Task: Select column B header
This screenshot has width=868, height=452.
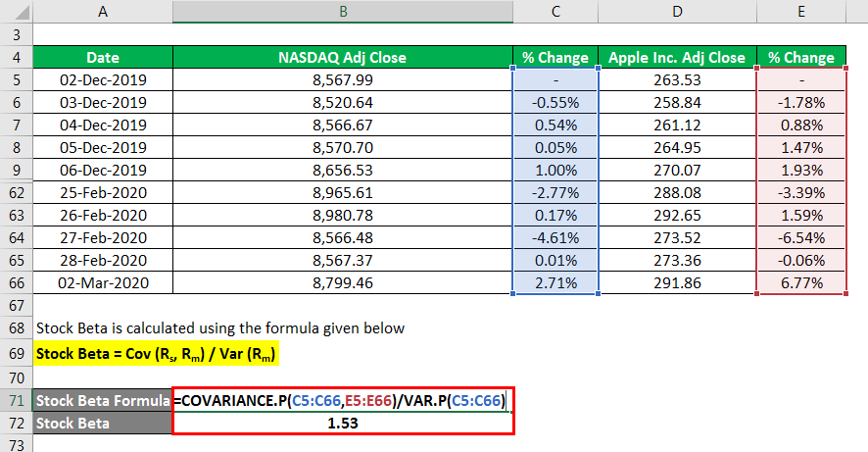Action: point(343,12)
